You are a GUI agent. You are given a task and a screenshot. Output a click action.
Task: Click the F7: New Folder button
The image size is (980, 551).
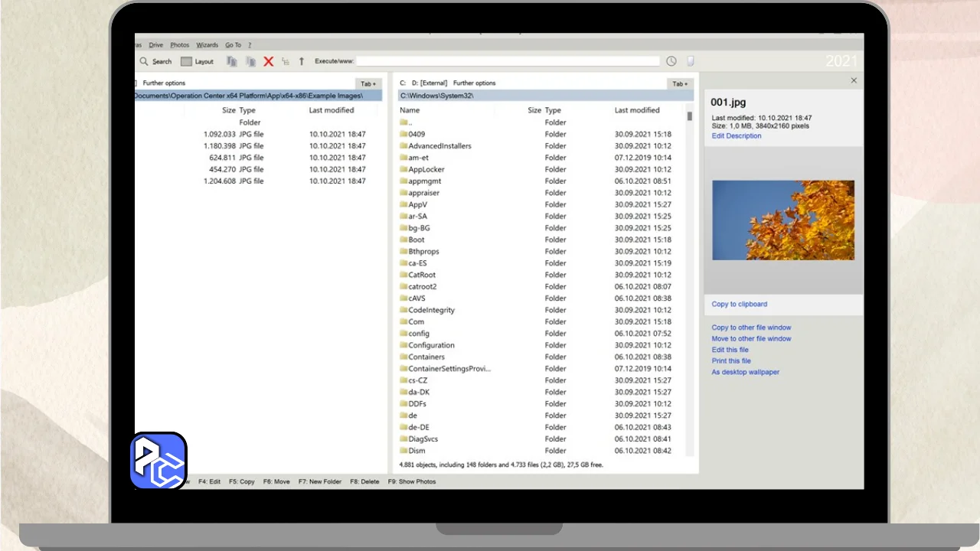[x=320, y=482]
